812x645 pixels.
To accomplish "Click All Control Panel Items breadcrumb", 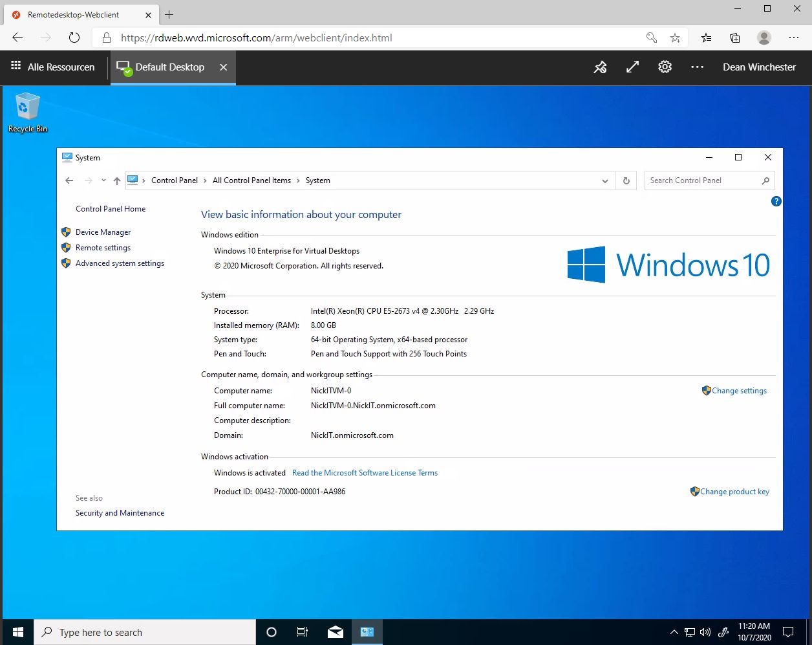I will [x=251, y=180].
